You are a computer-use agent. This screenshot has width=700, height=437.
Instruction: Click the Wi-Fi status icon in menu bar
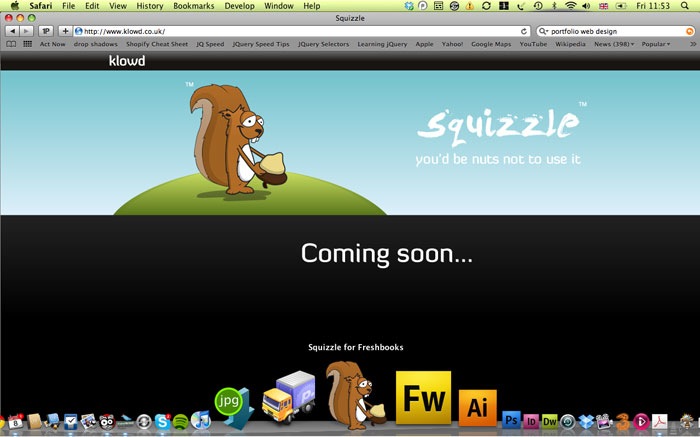point(571,6)
